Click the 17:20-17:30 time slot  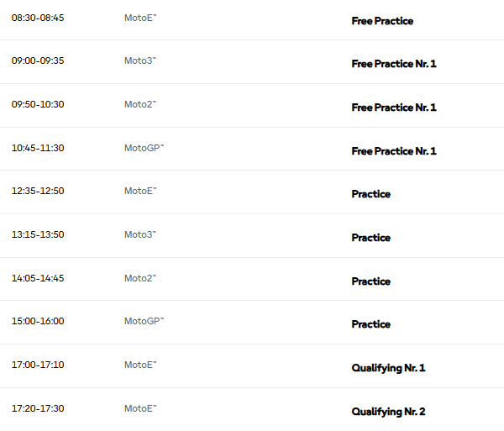38,408
